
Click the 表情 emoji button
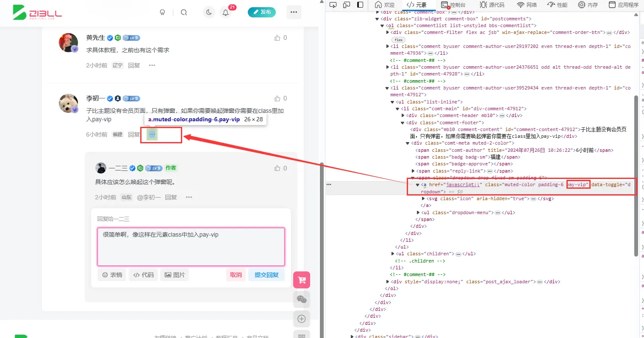tap(112, 275)
